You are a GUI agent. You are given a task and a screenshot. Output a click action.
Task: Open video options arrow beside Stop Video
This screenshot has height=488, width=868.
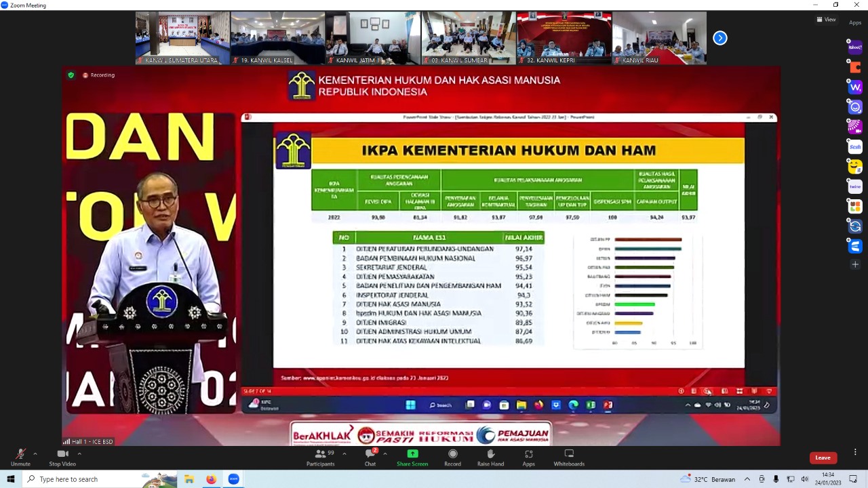click(79, 453)
